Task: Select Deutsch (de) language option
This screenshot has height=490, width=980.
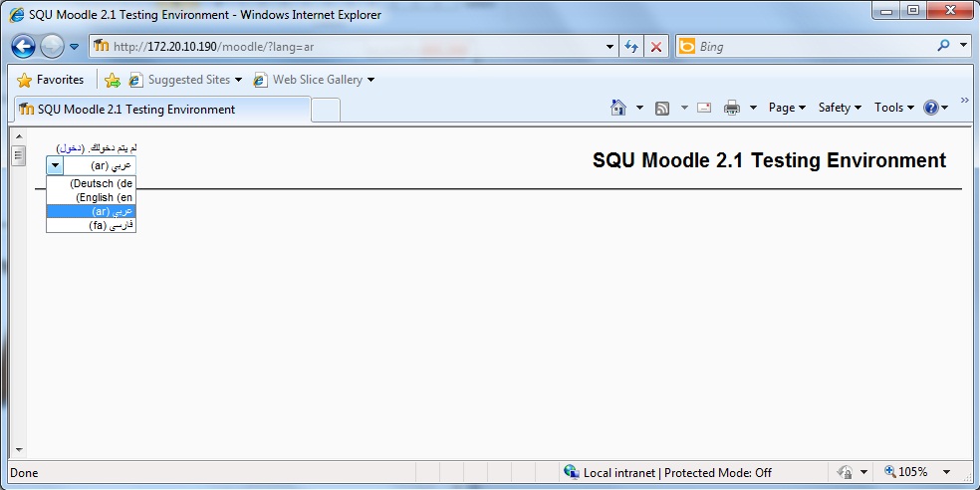Action: [x=92, y=183]
